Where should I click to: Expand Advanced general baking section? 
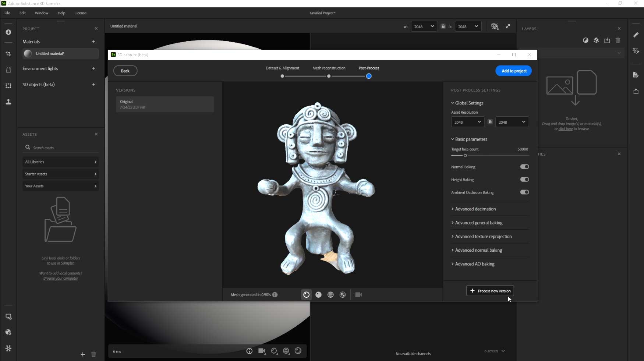(477, 223)
